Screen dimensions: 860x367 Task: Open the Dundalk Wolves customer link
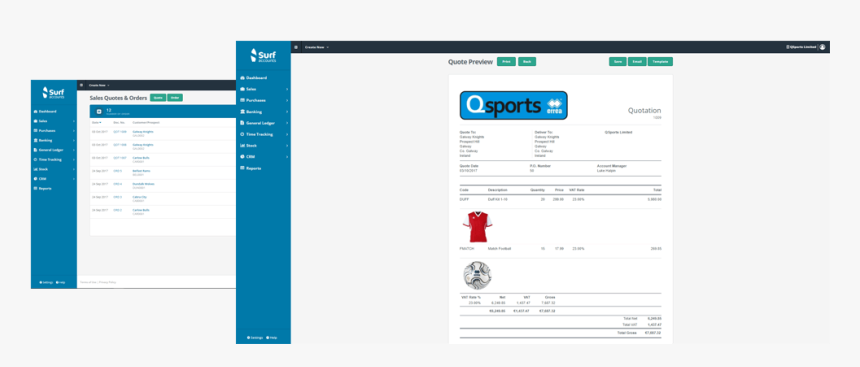pyautogui.click(x=143, y=184)
